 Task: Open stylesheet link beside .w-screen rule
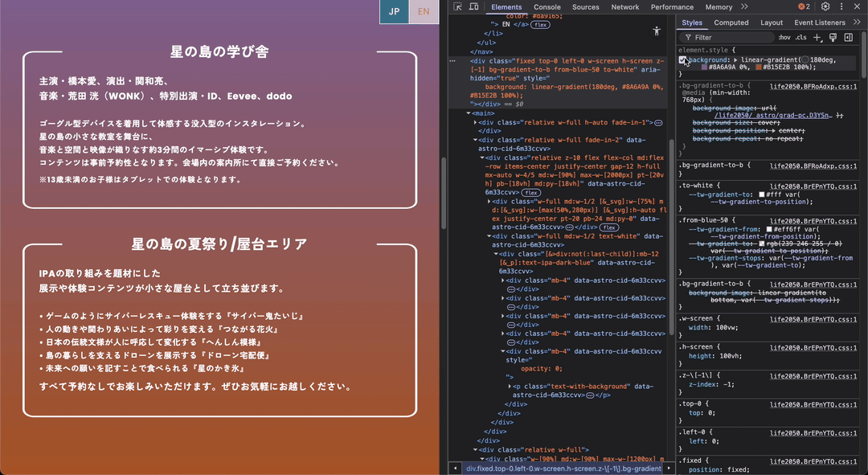813,319
